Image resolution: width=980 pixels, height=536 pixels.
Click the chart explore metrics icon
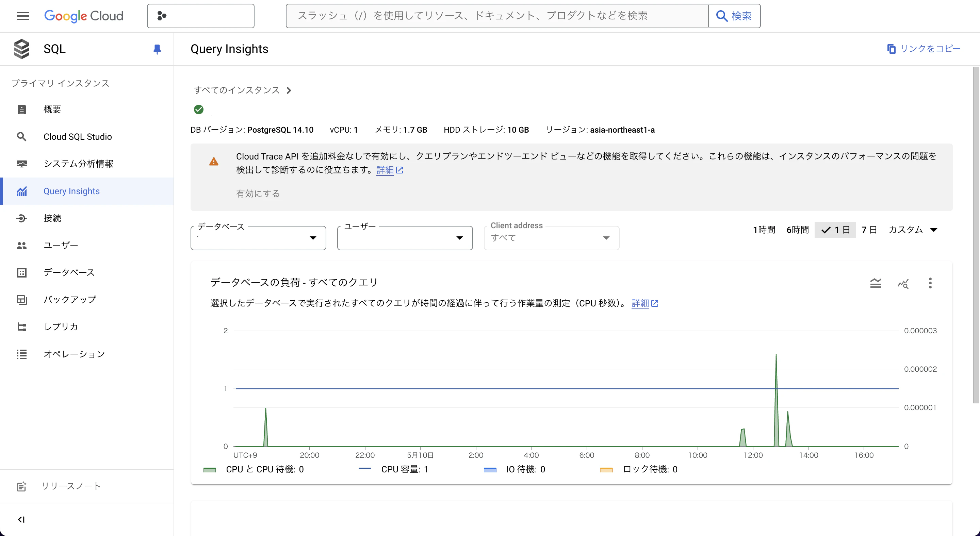903,283
